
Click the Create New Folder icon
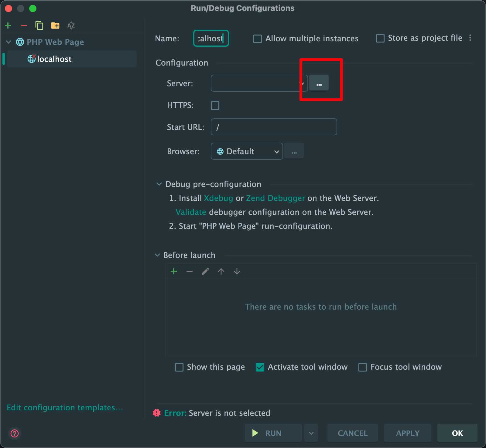click(x=55, y=25)
